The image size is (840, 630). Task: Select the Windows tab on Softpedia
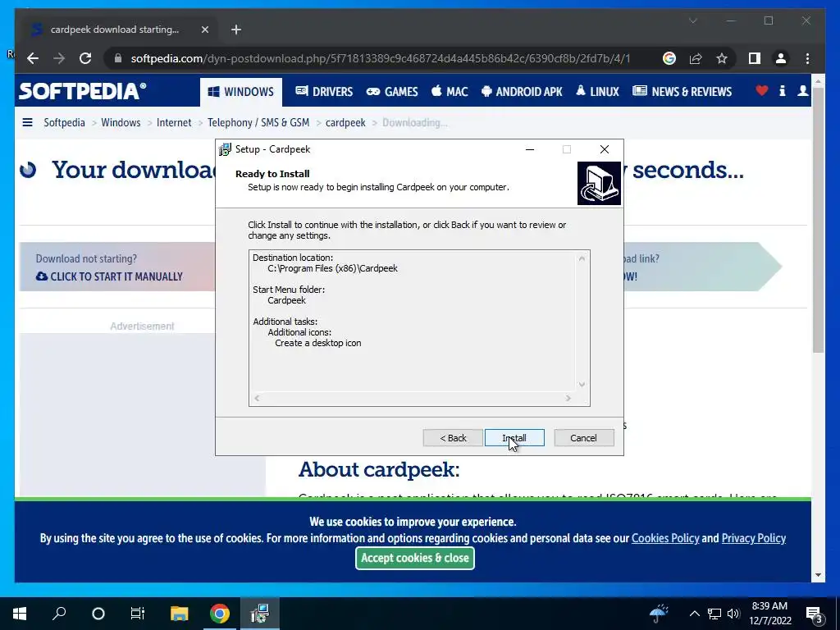(241, 92)
